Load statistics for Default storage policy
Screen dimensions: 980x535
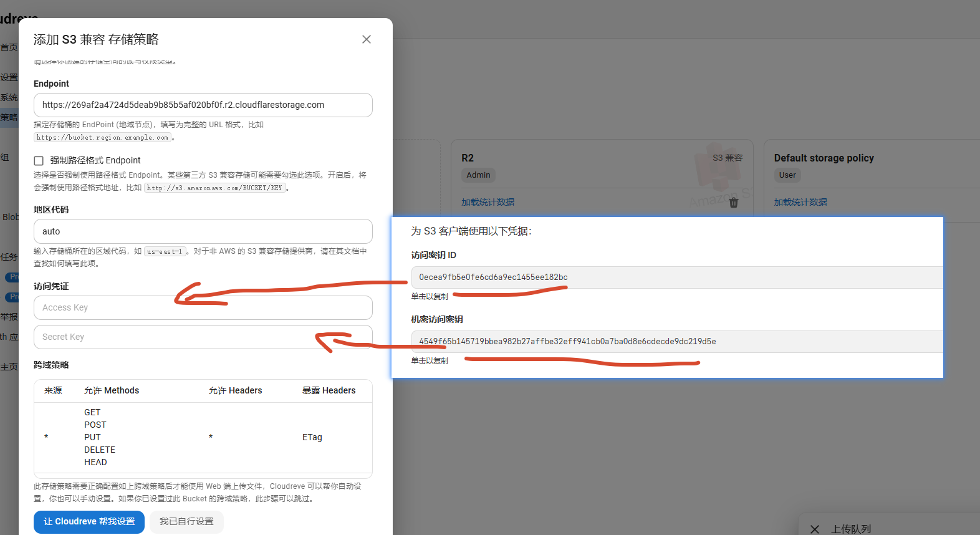pos(800,202)
